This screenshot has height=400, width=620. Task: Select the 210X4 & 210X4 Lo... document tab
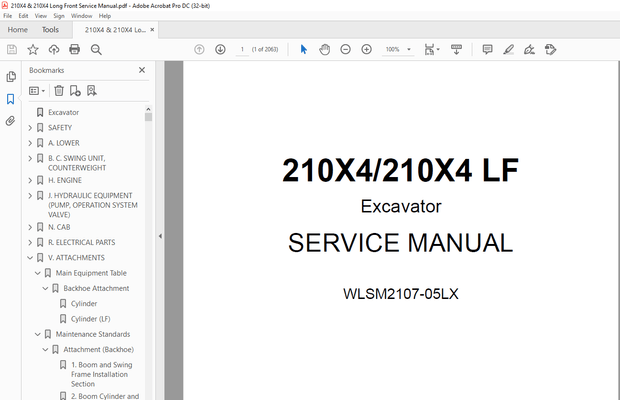click(x=115, y=30)
